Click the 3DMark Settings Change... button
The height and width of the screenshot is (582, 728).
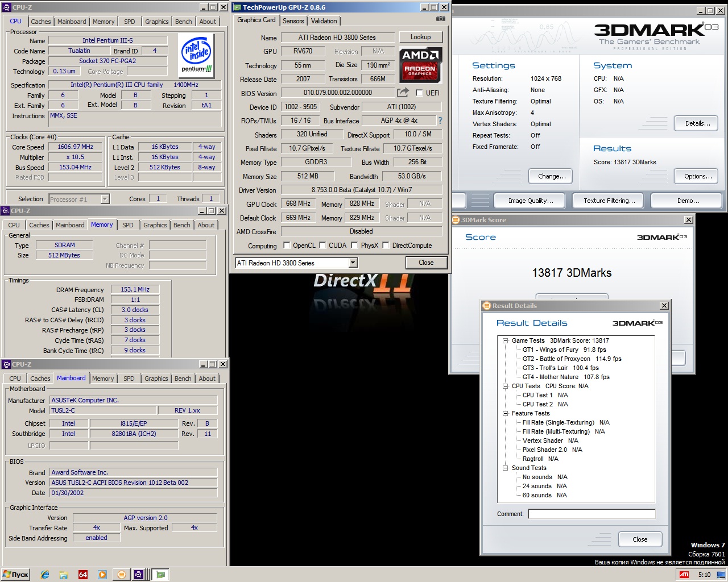click(x=552, y=176)
